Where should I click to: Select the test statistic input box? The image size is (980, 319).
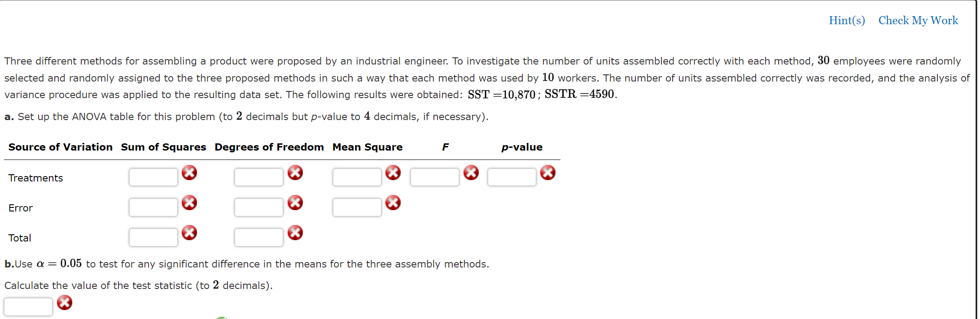[x=28, y=306]
